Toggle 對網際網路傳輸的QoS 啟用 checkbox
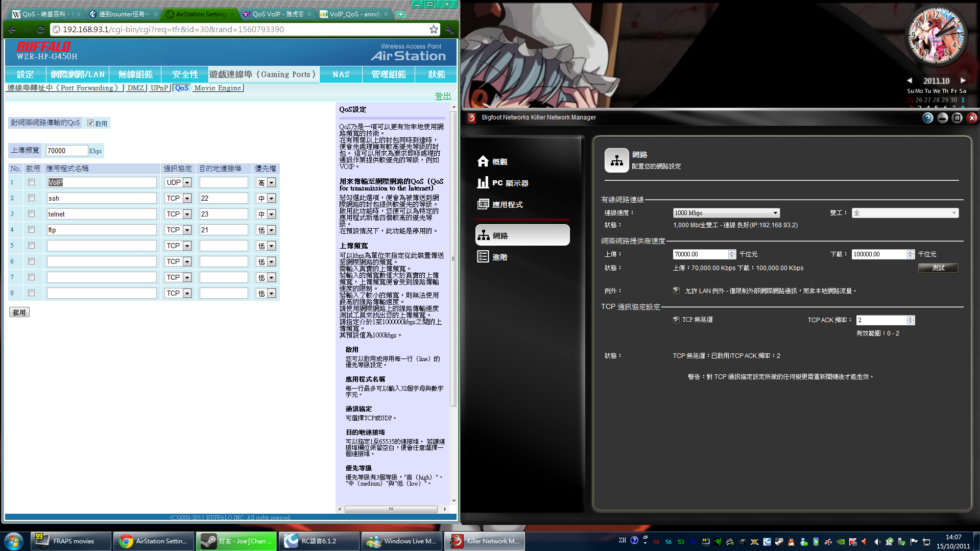The image size is (980, 551). (90, 123)
